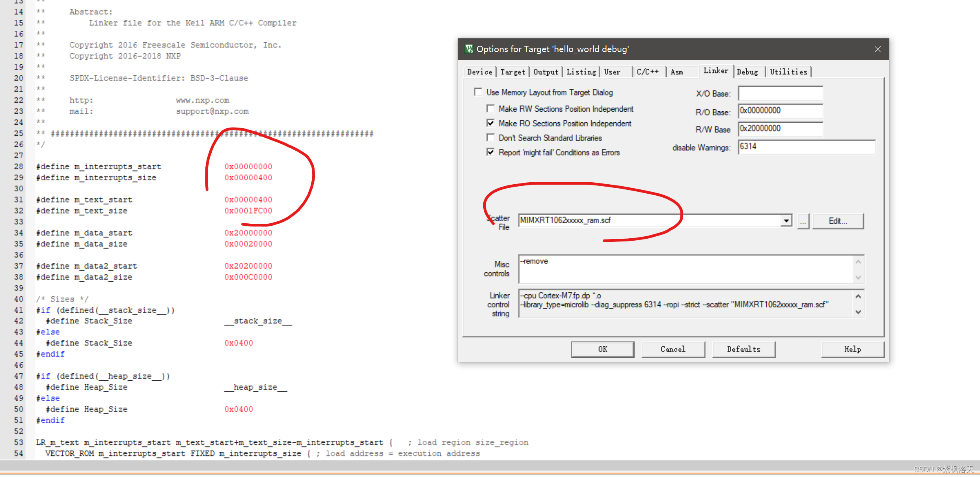
Task: Uncheck Report 'might fail' Conditions as Errors
Action: point(490,152)
